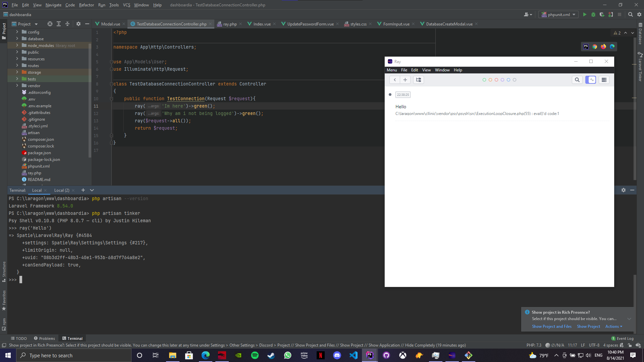Image resolution: width=644 pixels, height=362 pixels.
Task: Open in Firefox browser preview icon
Action: click(603, 47)
